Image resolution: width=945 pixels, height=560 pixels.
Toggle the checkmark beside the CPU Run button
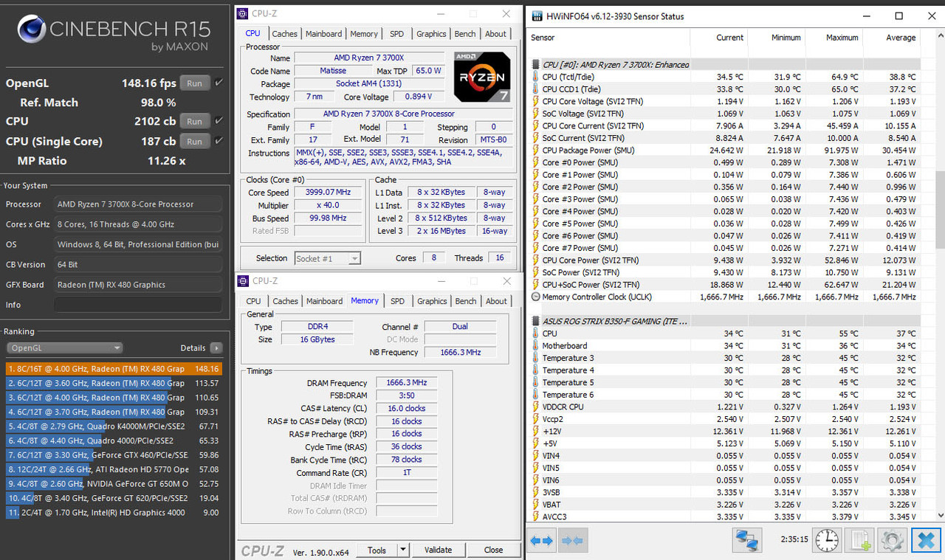[218, 121]
